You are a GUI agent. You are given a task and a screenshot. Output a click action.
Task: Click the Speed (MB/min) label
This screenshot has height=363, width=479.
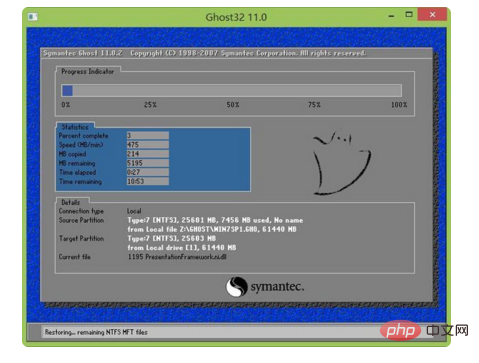(x=81, y=145)
